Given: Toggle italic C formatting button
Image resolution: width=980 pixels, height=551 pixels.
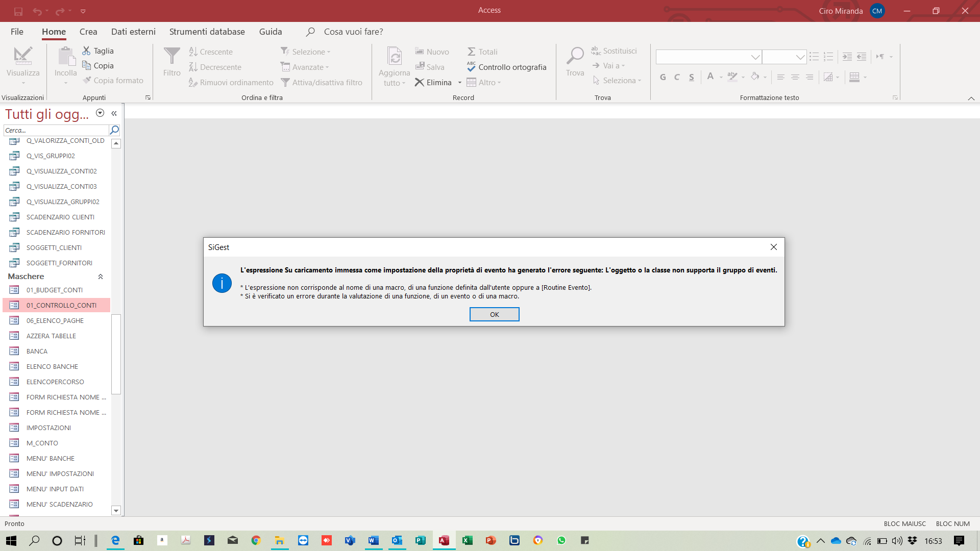Looking at the screenshot, I should (x=677, y=77).
